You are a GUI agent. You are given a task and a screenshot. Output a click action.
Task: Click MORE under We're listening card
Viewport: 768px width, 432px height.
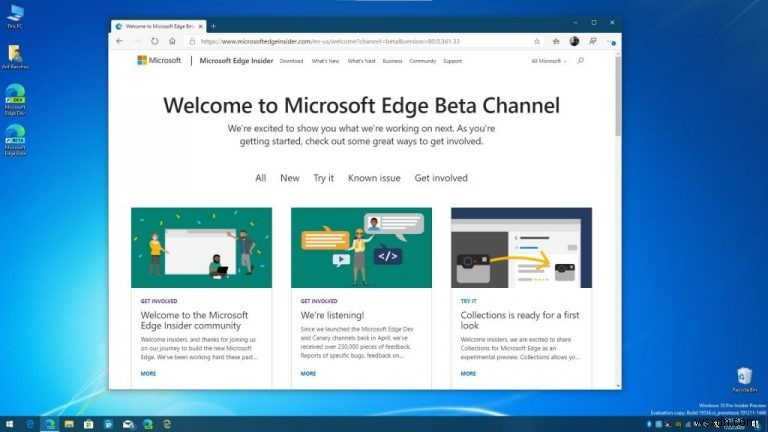308,374
